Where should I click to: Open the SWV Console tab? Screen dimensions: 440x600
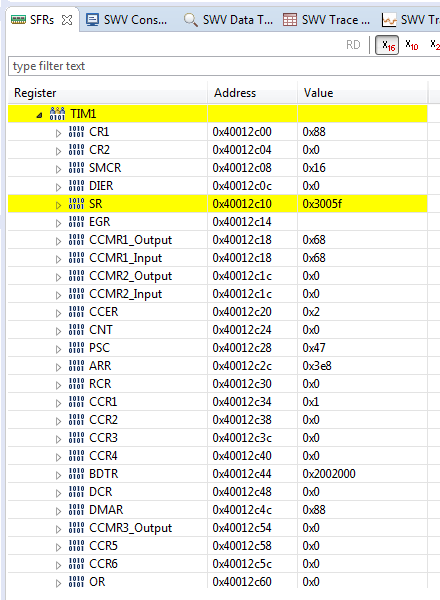[x=126, y=20]
